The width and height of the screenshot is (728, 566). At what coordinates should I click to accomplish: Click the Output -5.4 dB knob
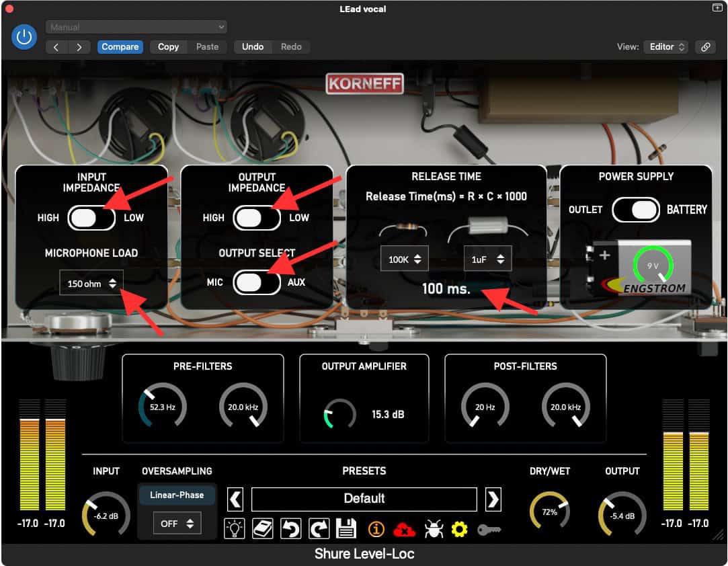pyautogui.click(x=622, y=515)
